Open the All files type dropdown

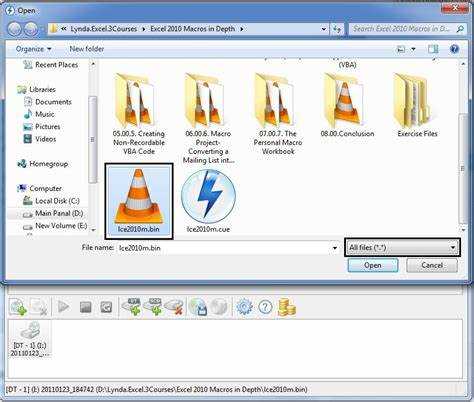tap(402, 247)
